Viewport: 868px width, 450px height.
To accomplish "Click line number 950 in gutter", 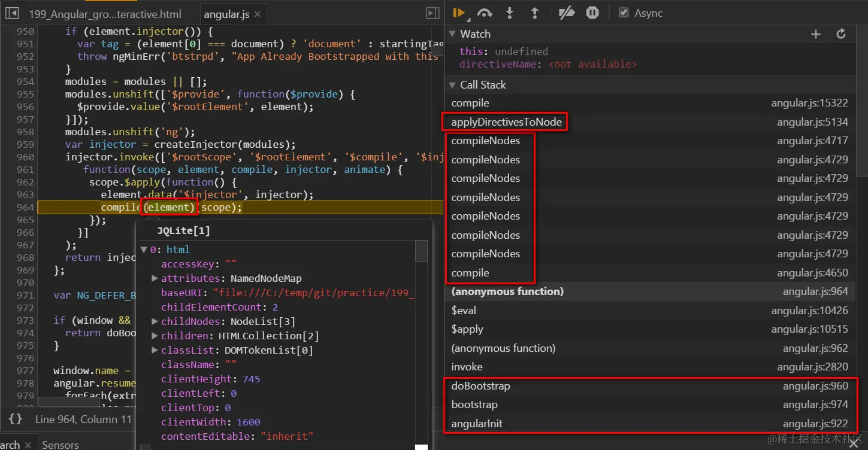I will pyautogui.click(x=25, y=31).
